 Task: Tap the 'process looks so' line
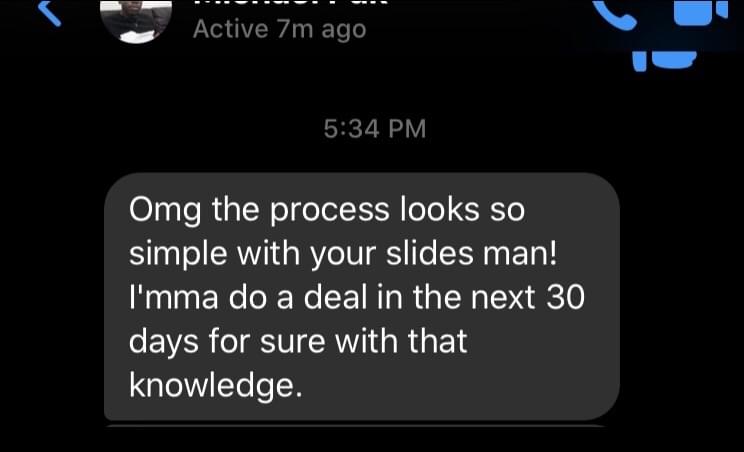click(398, 211)
